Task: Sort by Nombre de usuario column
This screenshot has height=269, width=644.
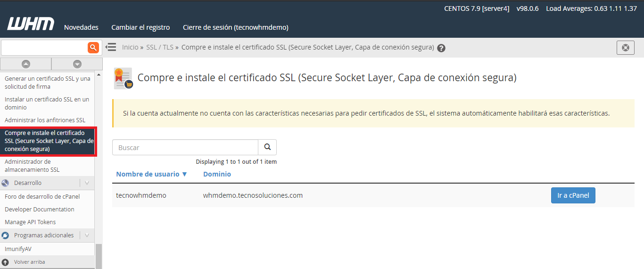Action: click(151, 174)
